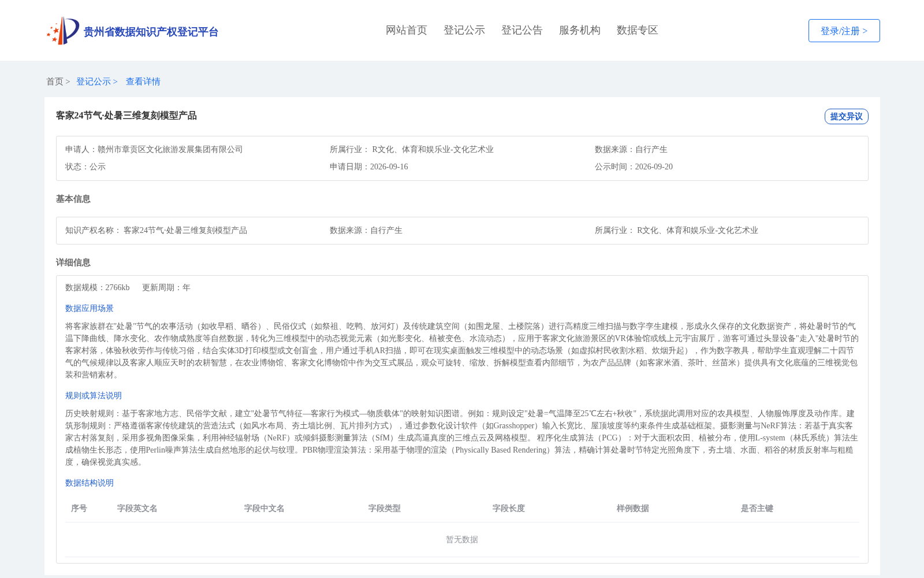Click the 字段类型 column header
Image resolution: width=924 pixels, height=578 pixels.
tap(385, 508)
